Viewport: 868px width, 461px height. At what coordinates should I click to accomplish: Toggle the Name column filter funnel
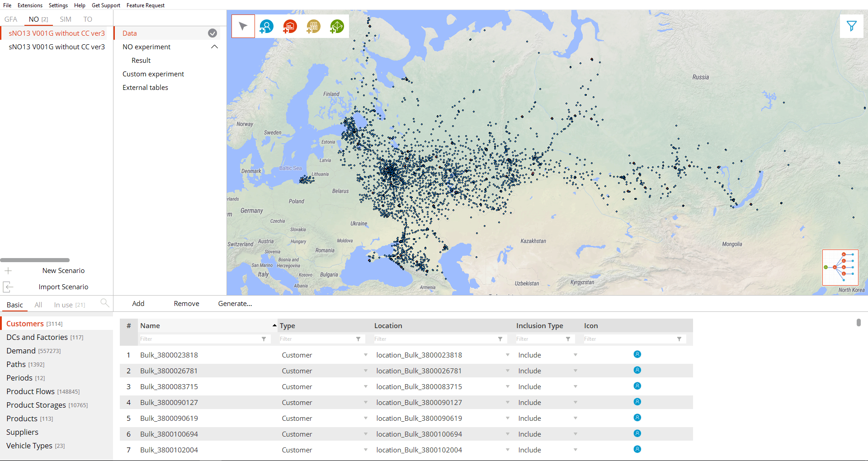(x=264, y=339)
